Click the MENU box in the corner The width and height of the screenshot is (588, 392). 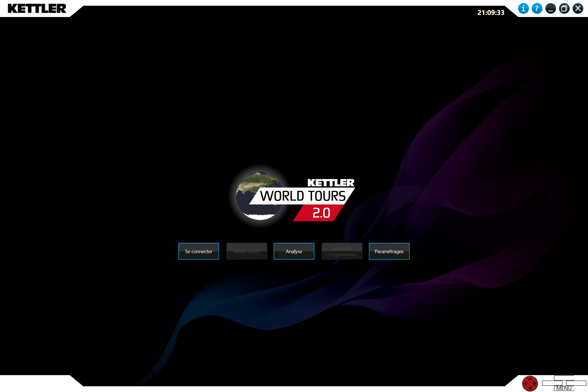564,388
